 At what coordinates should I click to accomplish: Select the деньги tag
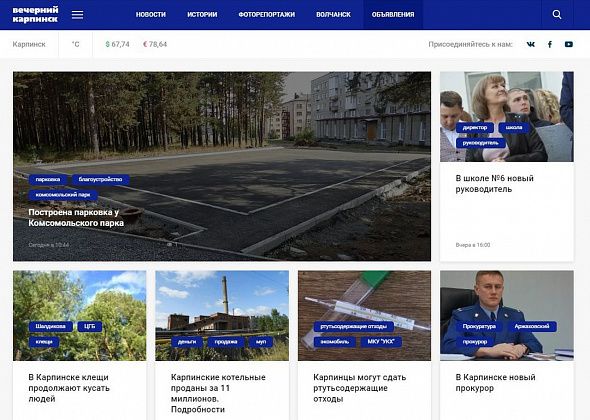187,342
